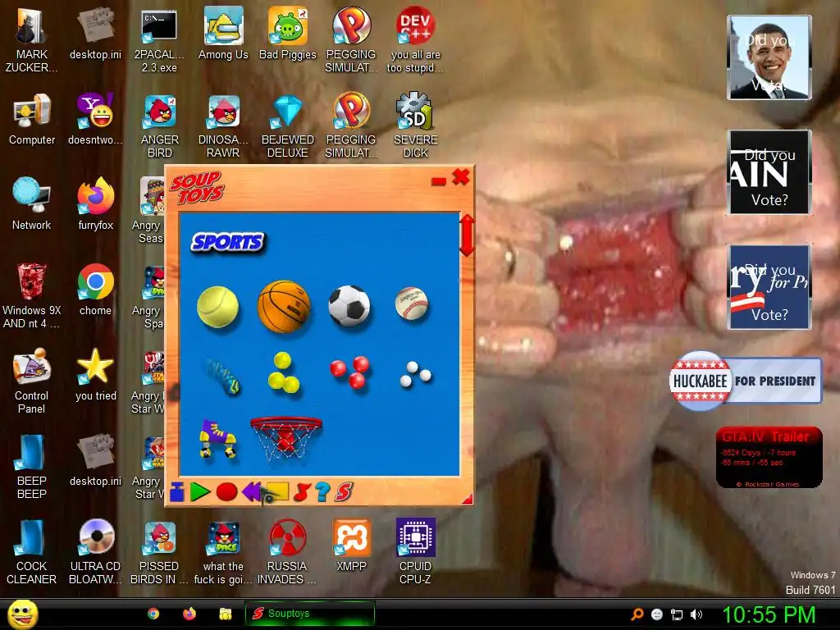This screenshot has height=630, width=840.
Task: Open the volume speaker tray icon
Action: point(696,614)
